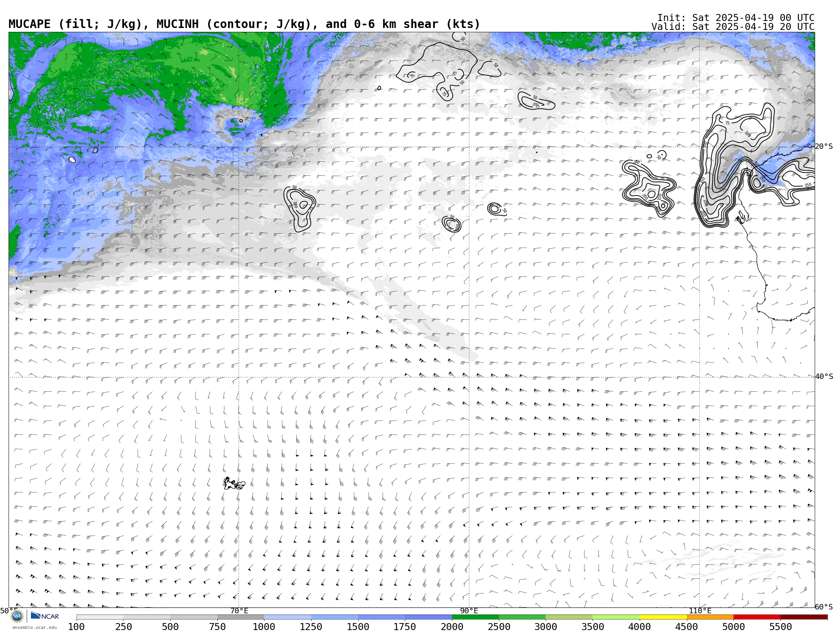
Task: Click the 60°S latitude label
Action: tap(824, 607)
